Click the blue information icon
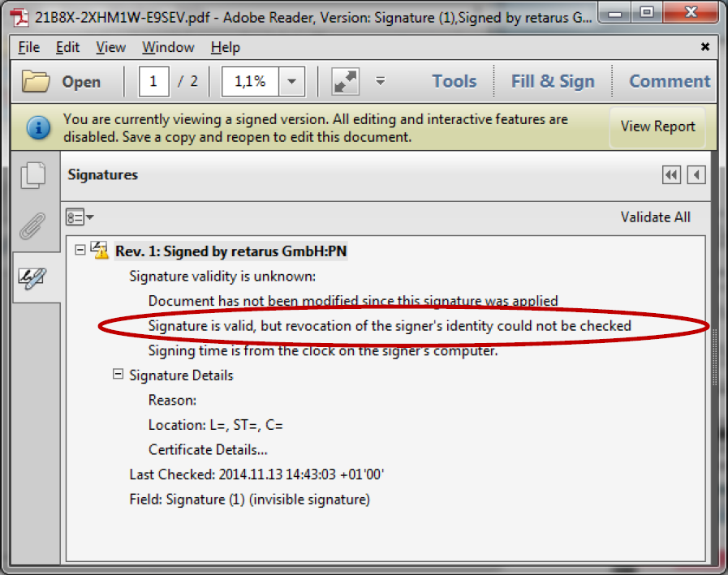Image resolution: width=728 pixels, height=575 pixels. tap(37, 127)
